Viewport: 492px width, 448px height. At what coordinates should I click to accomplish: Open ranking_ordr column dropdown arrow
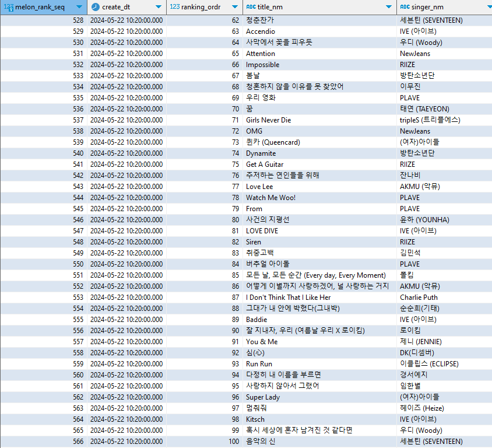235,7
